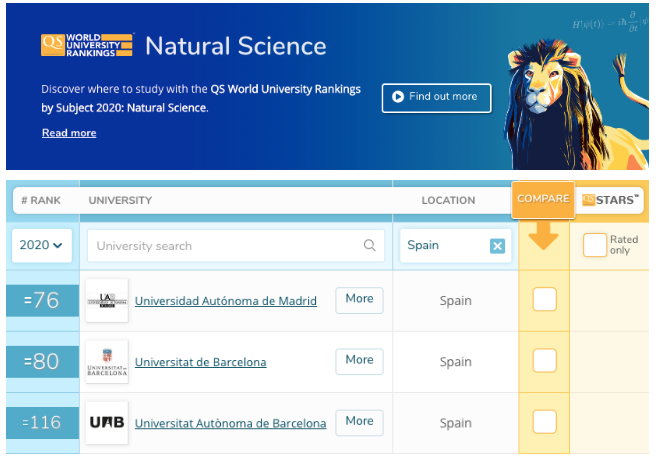Check compare box for Universidad Autónoma de Madrid

[x=544, y=299]
